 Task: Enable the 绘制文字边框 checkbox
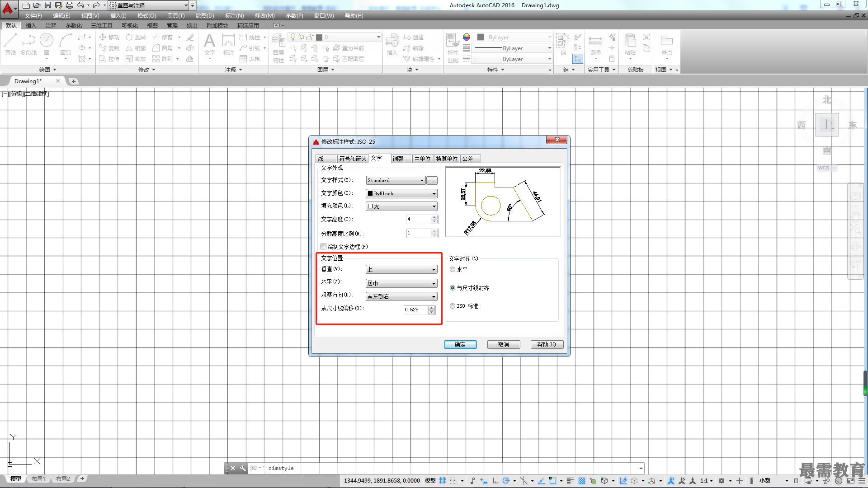click(323, 247)
